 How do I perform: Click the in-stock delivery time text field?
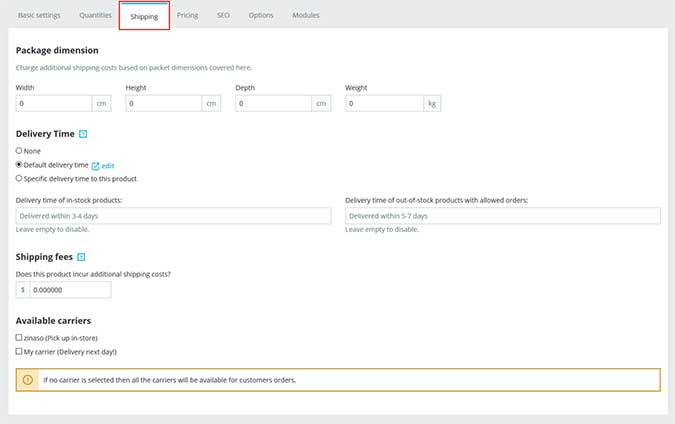[x=173, y=216]
